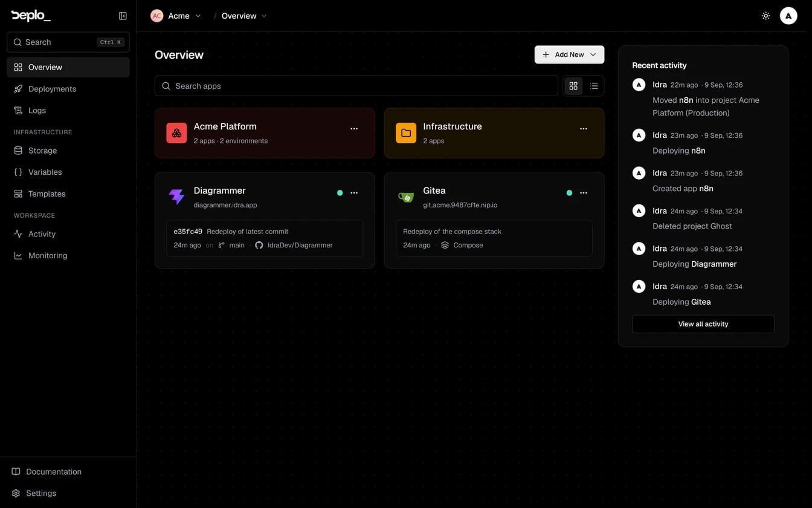This screenshot has height=508, width=812.
Task: Toggle the light/dark theme sun icon
Action: coord(765,16)
